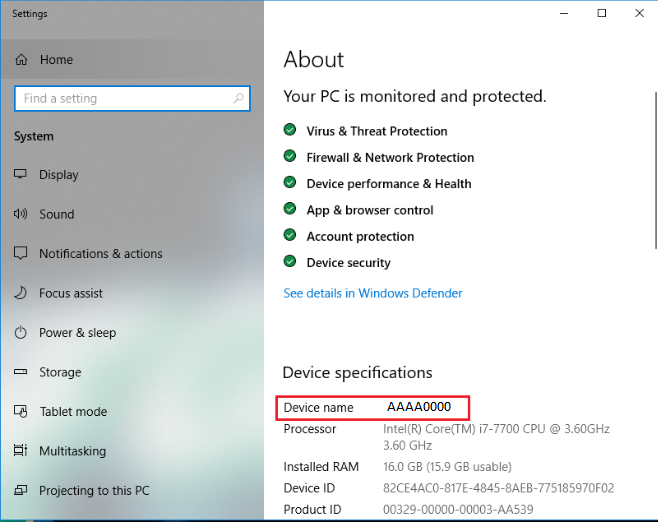Click the vertical scrollbar on About page
Screen dimensions: 658x522
tap(655, 170)
